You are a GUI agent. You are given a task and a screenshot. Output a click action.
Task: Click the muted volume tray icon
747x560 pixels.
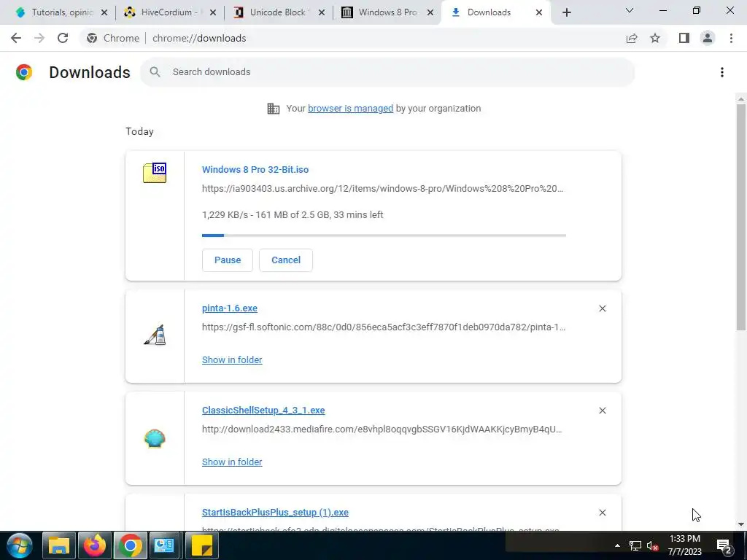pos(653,545)
